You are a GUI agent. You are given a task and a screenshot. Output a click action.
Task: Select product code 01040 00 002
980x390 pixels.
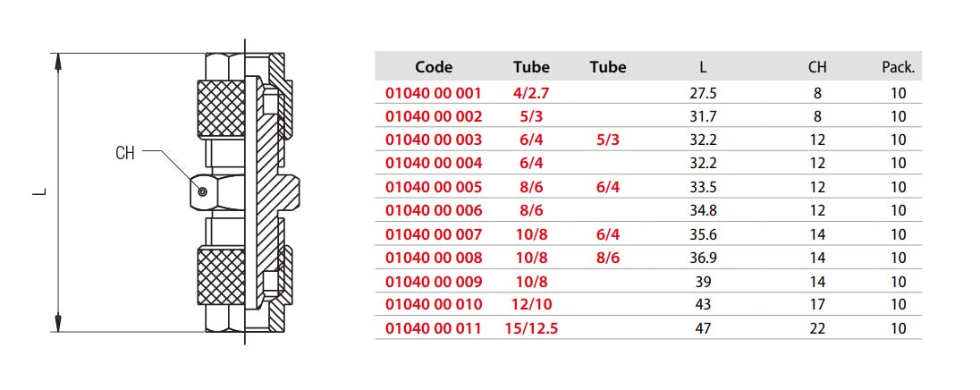click(434, 117)
